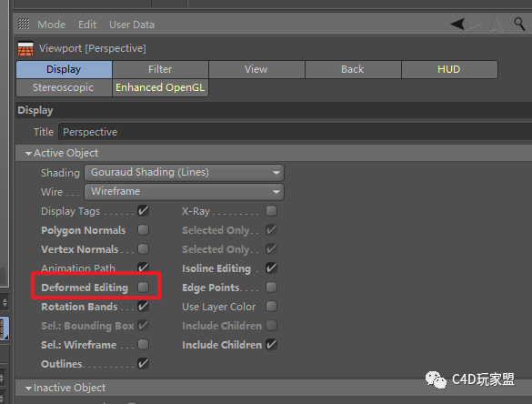
Task: Click the up arrow navigation icon
Action: [x=496, y=24]
